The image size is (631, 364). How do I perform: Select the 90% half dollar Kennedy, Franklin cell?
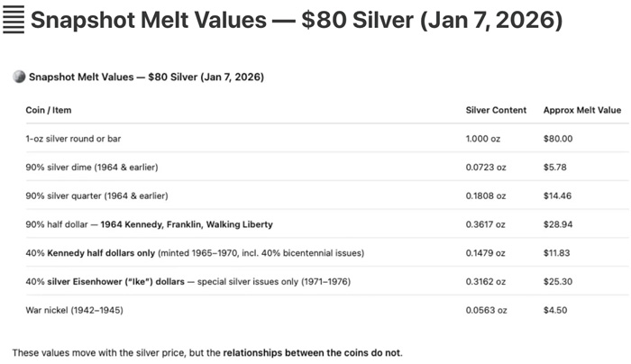point(149,224)
